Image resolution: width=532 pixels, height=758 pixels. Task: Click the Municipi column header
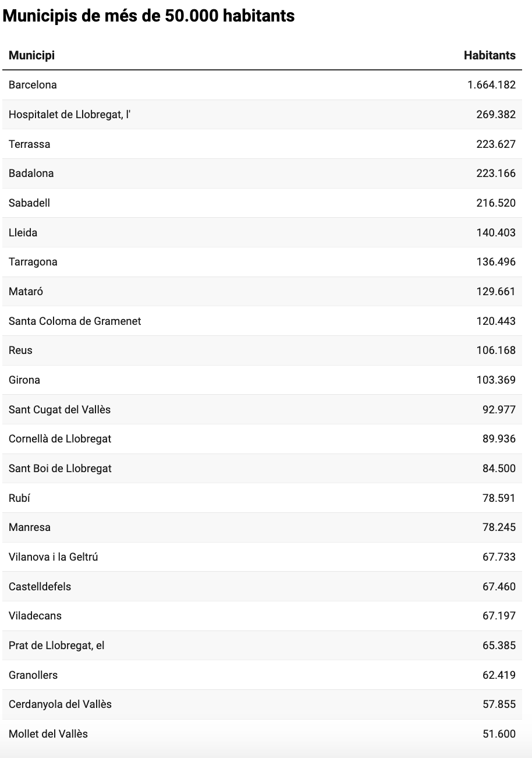coord(32,55)
